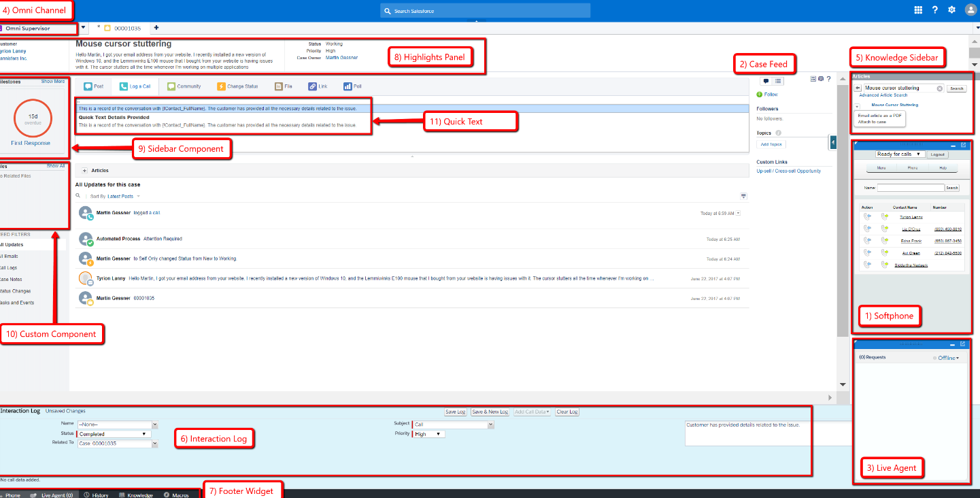Open the Priority High dropdown
980x498 pixels.
pos(429,434)
